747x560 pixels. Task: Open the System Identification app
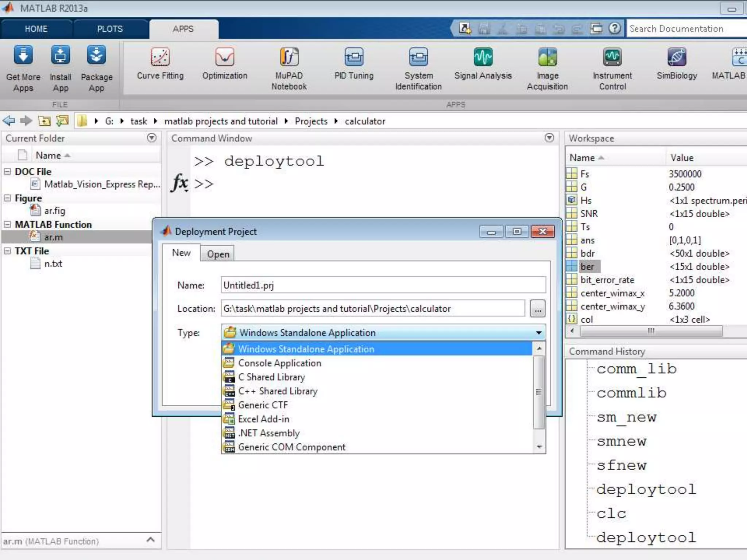(418, 69)
